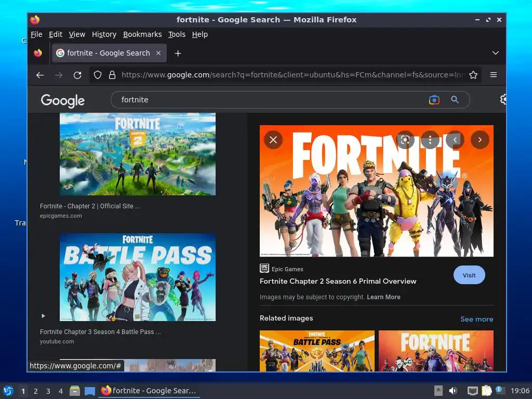Open the Edit menu
Screen dimensions: 532x399
tap(55, 34)
